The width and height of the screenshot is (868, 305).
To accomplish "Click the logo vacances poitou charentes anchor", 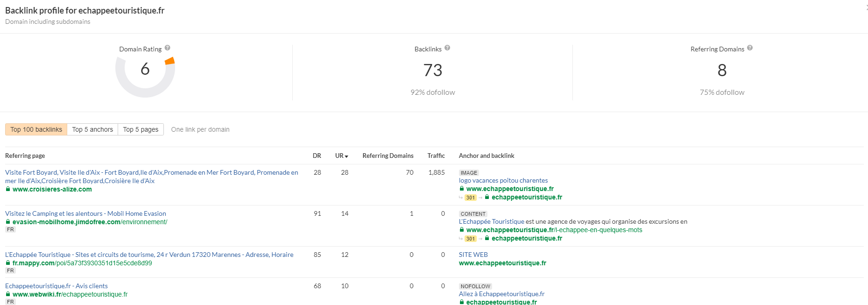I will pos(503,180).
